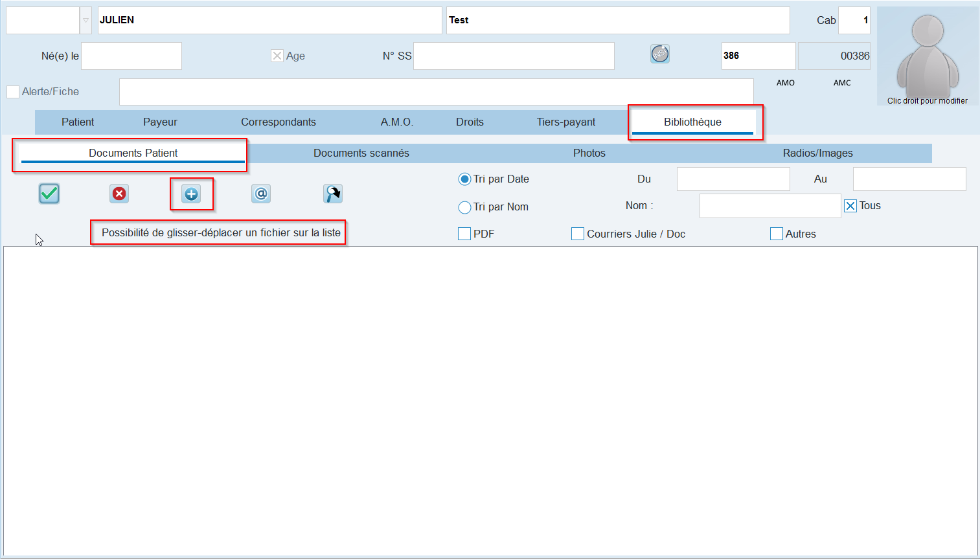The height and width of the screenshot is (560, 980).
Task: Click the Test first name field
Action: (x=618, y=21)
